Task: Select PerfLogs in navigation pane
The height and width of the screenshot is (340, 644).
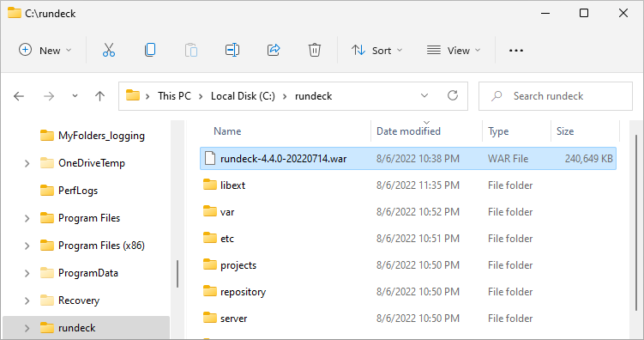Action: [x=78, y=191]
